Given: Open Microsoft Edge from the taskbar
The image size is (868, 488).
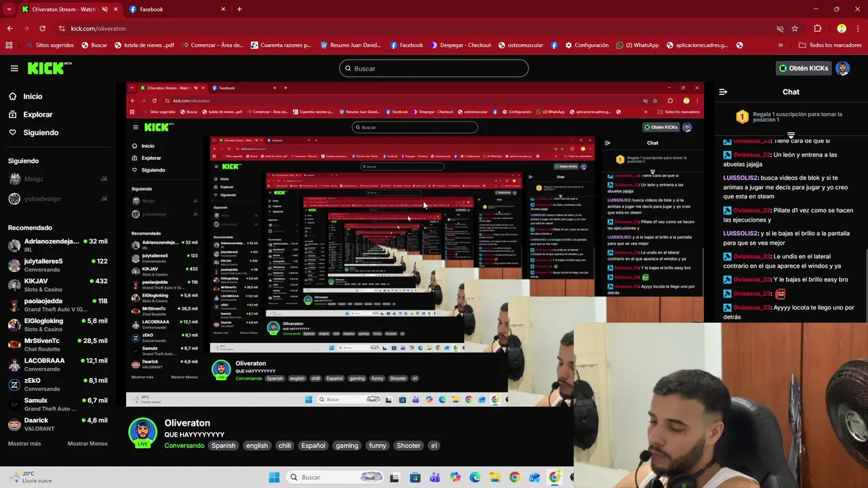Looking at the screenshot, I should [475, 477].
